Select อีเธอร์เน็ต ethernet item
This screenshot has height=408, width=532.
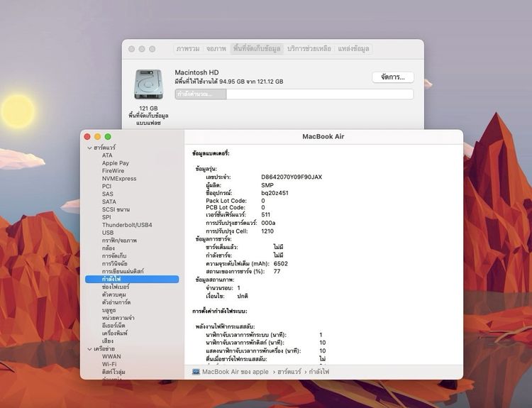coord(113,326)
